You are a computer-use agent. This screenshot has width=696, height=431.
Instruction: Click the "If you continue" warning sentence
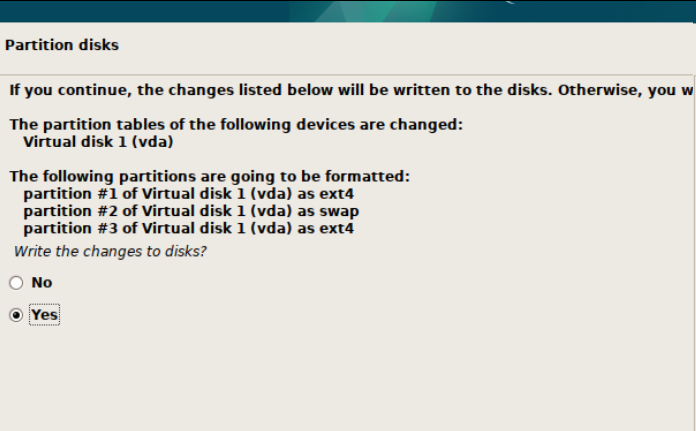pos(350,90)
